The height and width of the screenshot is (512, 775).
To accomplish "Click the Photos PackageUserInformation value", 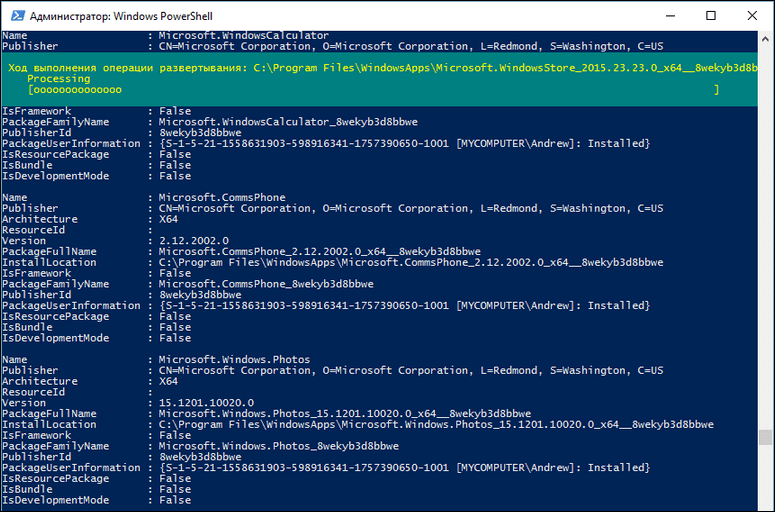I will pyautogui.click(x=404, y=468).
